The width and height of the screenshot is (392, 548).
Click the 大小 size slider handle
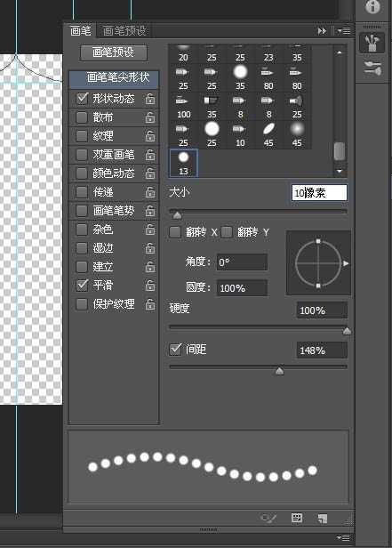(177, 215)
